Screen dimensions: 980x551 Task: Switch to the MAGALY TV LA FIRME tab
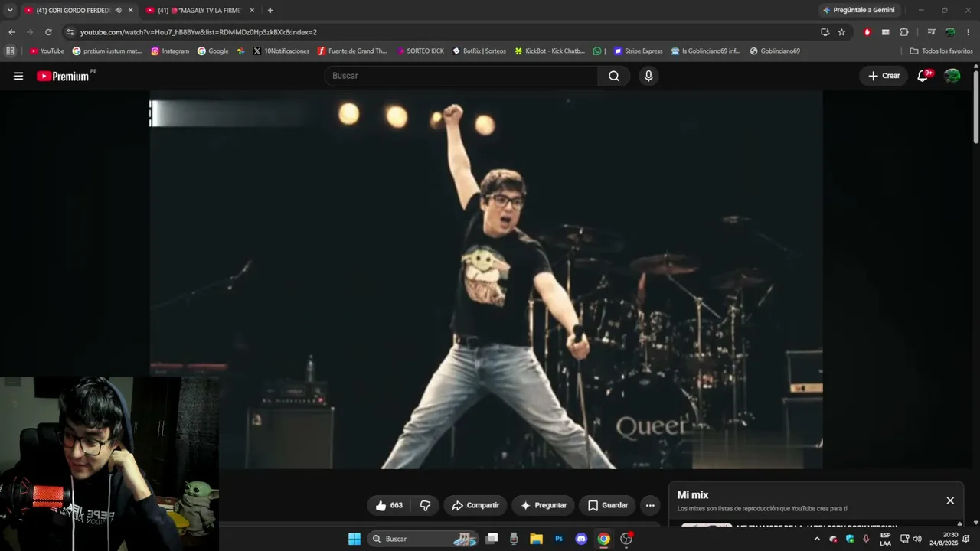tap(199, 10)
